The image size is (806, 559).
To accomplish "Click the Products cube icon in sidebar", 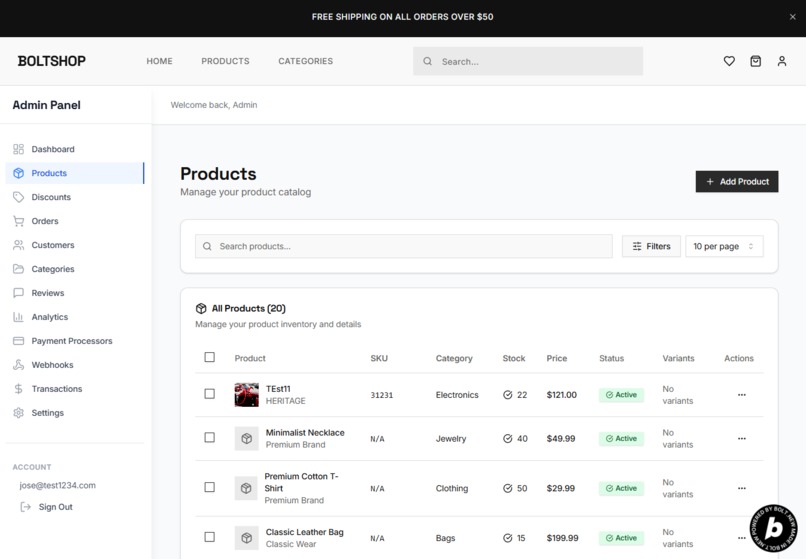I will [x=19, y=173].
